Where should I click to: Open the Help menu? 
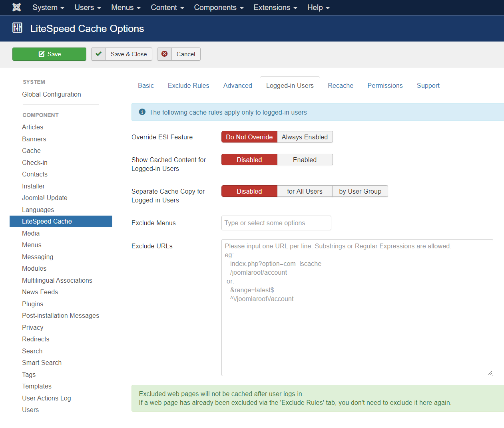coord(318,8)
